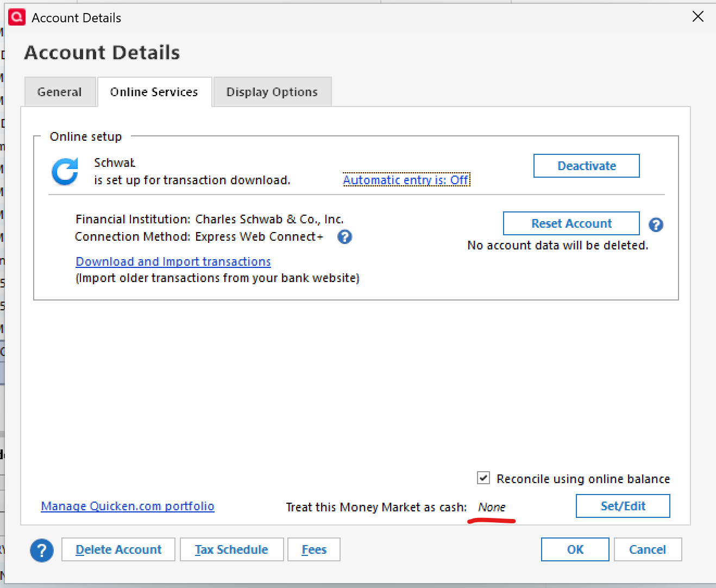Follow the Manage Quicken.com portfolio link
The image size is (716, 588).
point(128,506)
